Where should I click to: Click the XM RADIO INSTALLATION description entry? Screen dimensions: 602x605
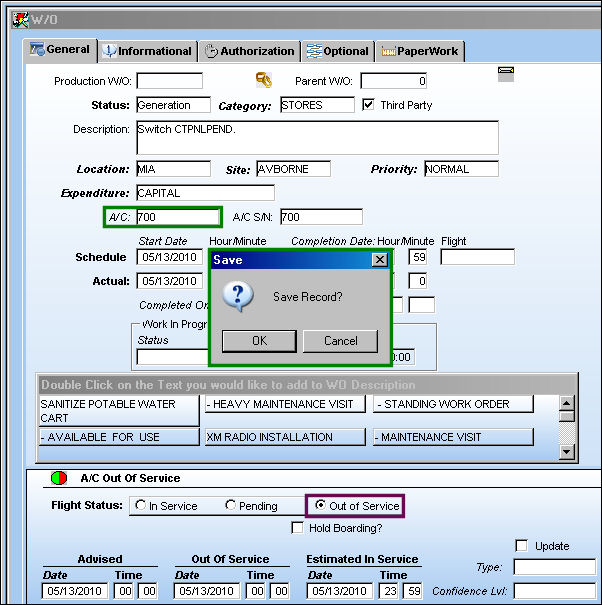point(285,437)
